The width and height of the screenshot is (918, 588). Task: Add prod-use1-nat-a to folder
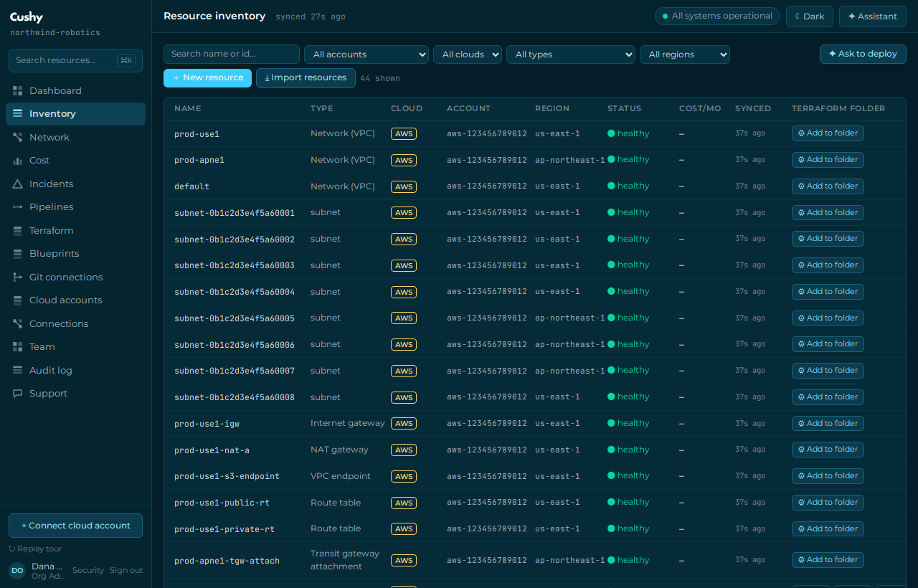click(828, 450)
